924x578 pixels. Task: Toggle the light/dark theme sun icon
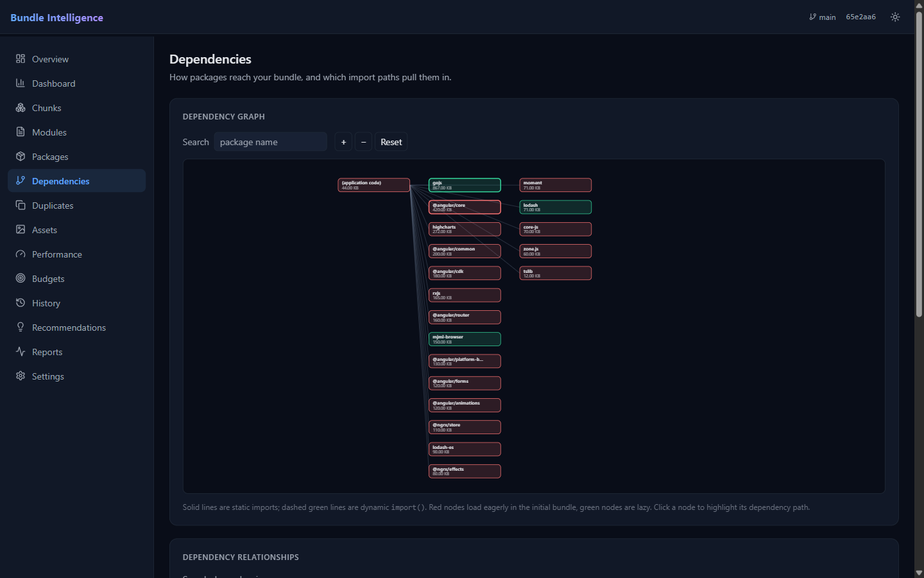pyautogui.click(x=895, y=17)
